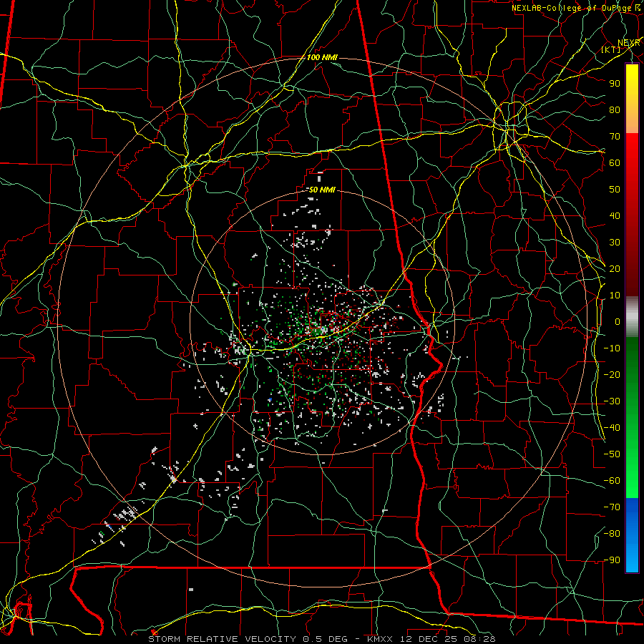The width and height of the screenshot is (644, 644).
Task: Click the 50 value on velocity scale
Action: (x=615, y=190)
